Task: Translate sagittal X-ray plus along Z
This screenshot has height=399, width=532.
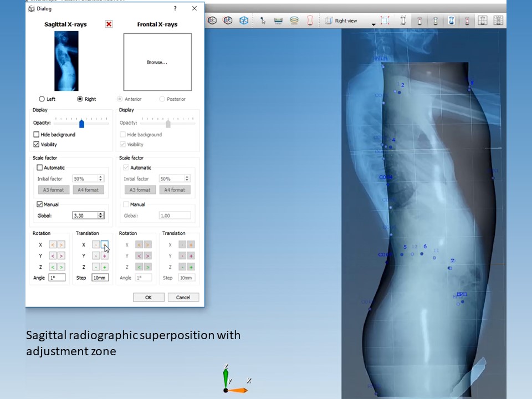Action: [105, 267]
